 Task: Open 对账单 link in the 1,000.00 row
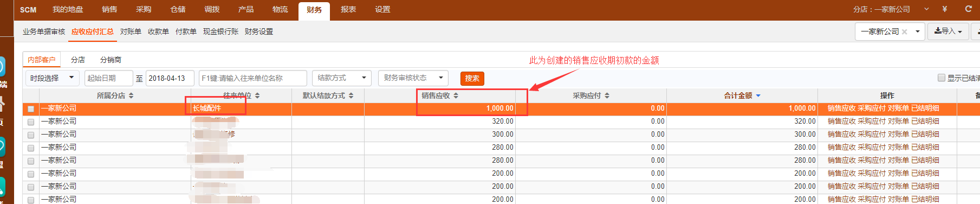tap(898, 109)
